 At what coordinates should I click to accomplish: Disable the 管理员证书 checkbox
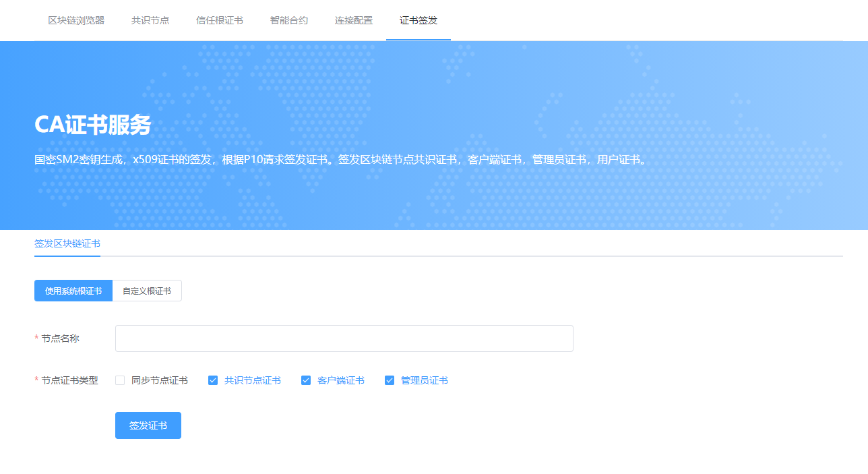(x=390, y=380)
